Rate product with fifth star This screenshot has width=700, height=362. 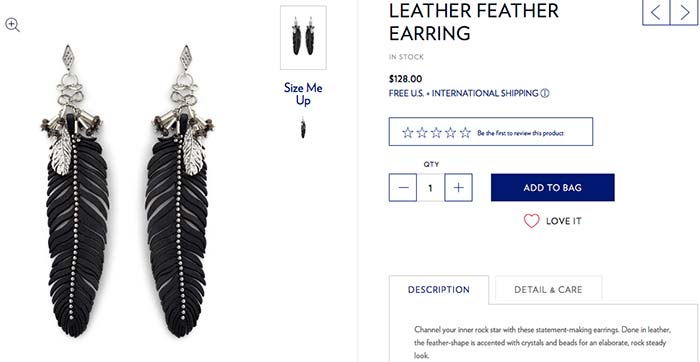465,133
